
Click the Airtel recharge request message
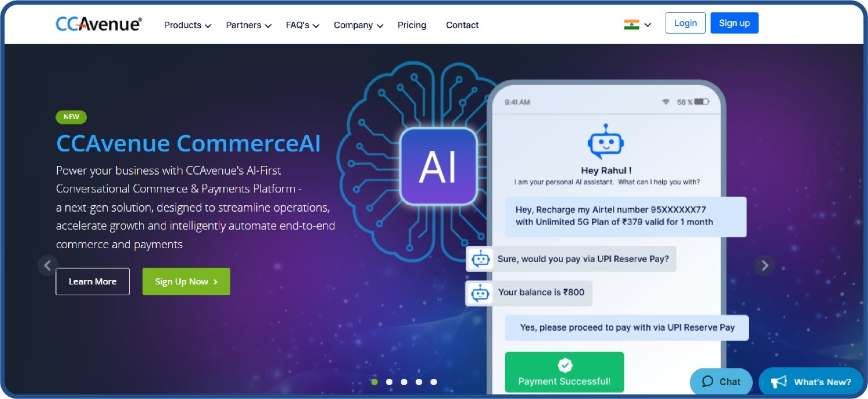[x=626, y=216]
